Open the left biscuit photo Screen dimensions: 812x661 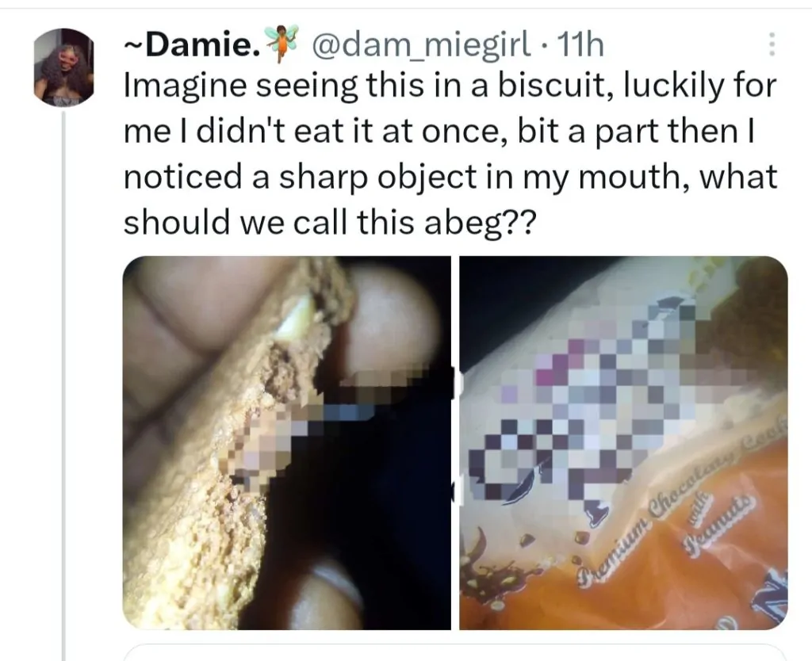click(x=285, y=442)
